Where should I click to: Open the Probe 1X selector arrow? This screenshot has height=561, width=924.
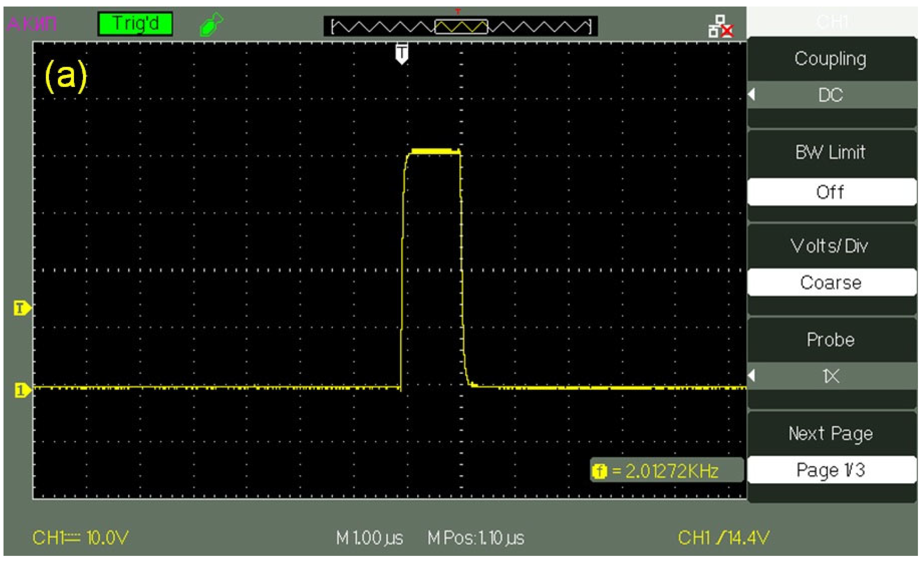point(752,375)
